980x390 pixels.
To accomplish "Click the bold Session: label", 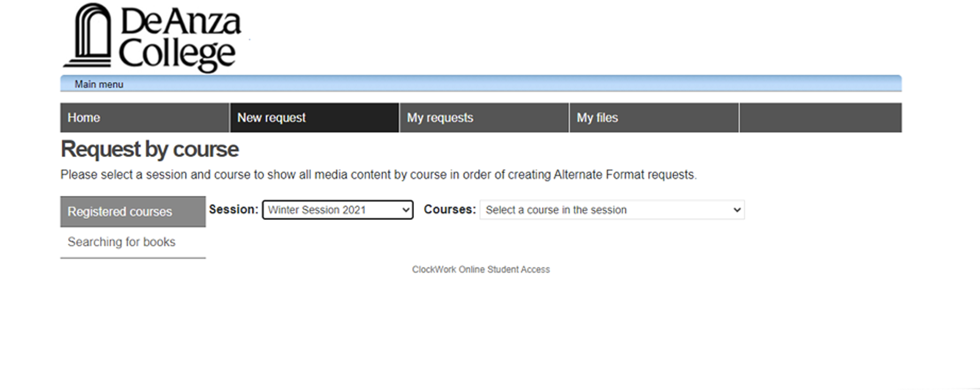I will (233, 210).
